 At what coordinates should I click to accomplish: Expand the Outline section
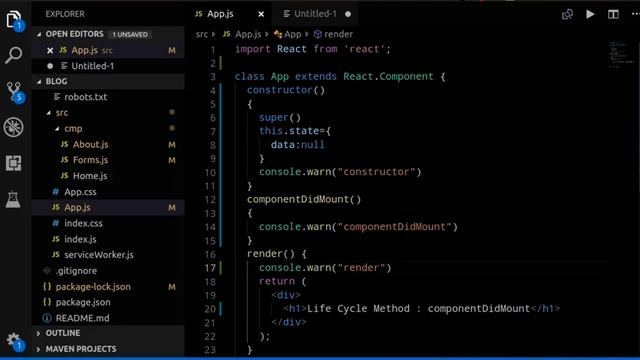pyautogui.click(x=63, y=333)
